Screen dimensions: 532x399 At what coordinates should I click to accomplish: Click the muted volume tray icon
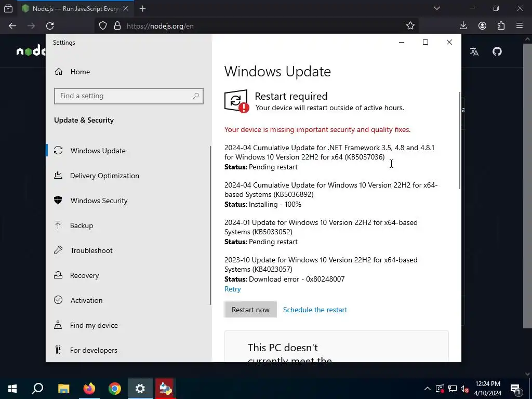[464, 389]
